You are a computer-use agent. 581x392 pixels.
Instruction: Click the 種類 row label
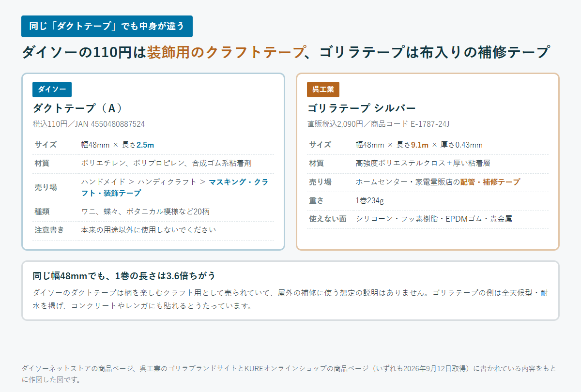pyautogui.click(x=42, y=211)
